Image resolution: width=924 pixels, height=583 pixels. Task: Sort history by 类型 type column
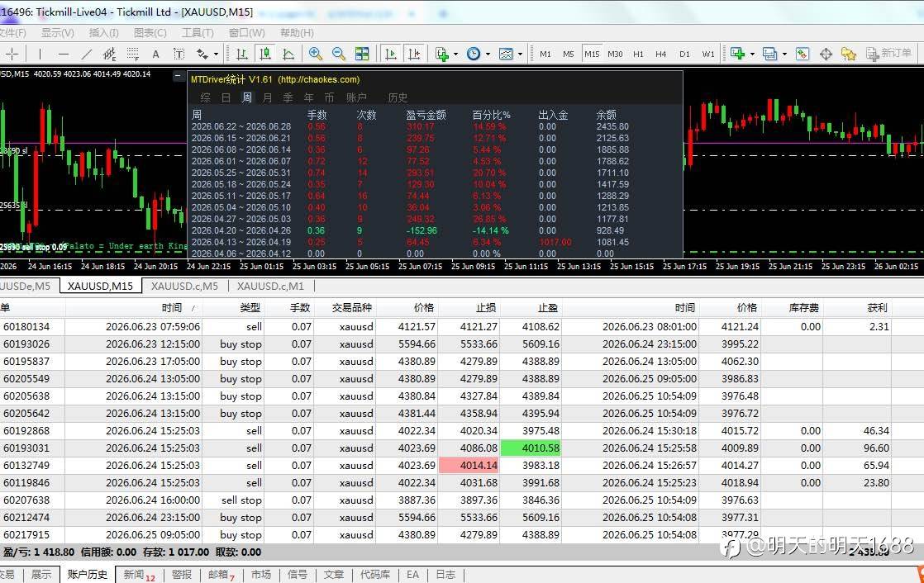coord(250,308)
